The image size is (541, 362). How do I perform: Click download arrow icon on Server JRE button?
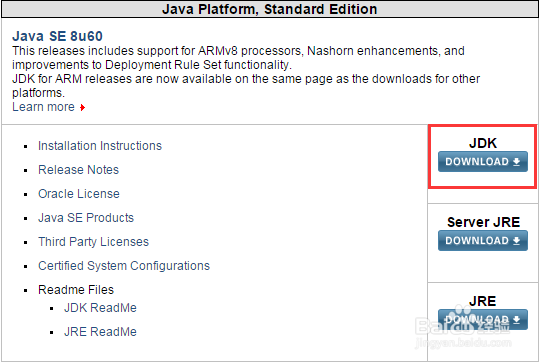pyautogui.click(x=516, y=241)
